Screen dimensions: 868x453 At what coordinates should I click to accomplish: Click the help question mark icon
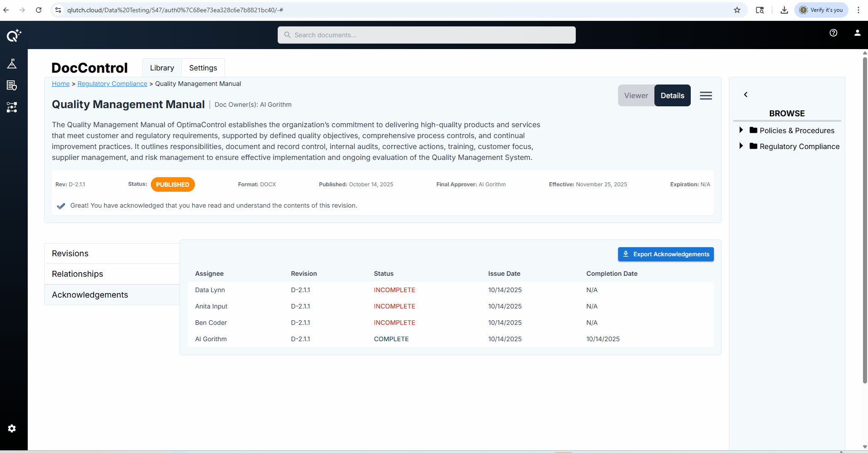[833, 33]
